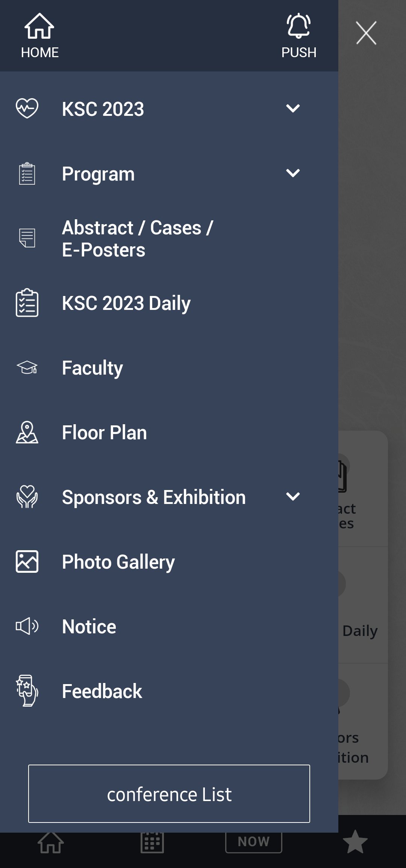Expand the Program submenu chevron

[x=293, y=173]
